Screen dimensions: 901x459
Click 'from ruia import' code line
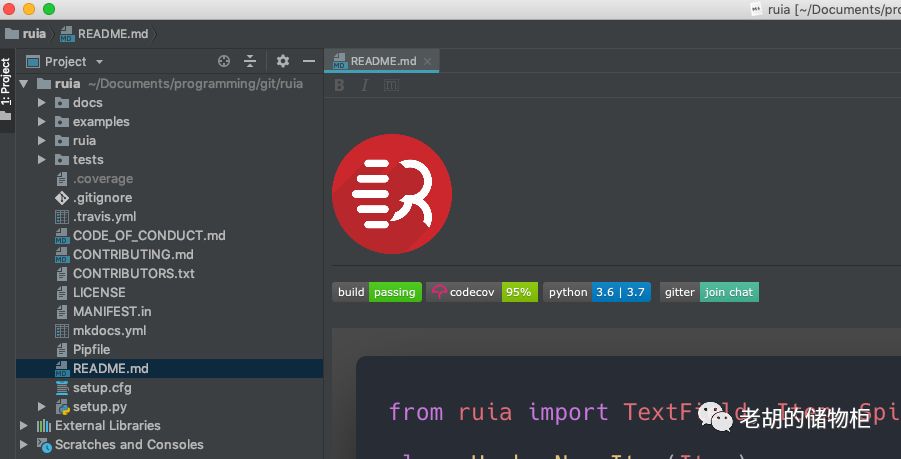click(498, 412)
